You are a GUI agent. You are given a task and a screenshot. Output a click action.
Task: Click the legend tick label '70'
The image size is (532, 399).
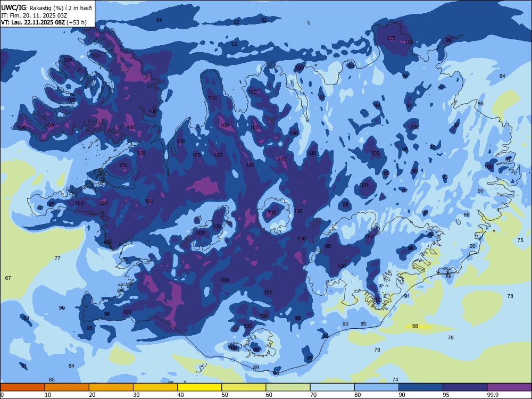pyautogui.click(x=313, y=395)
